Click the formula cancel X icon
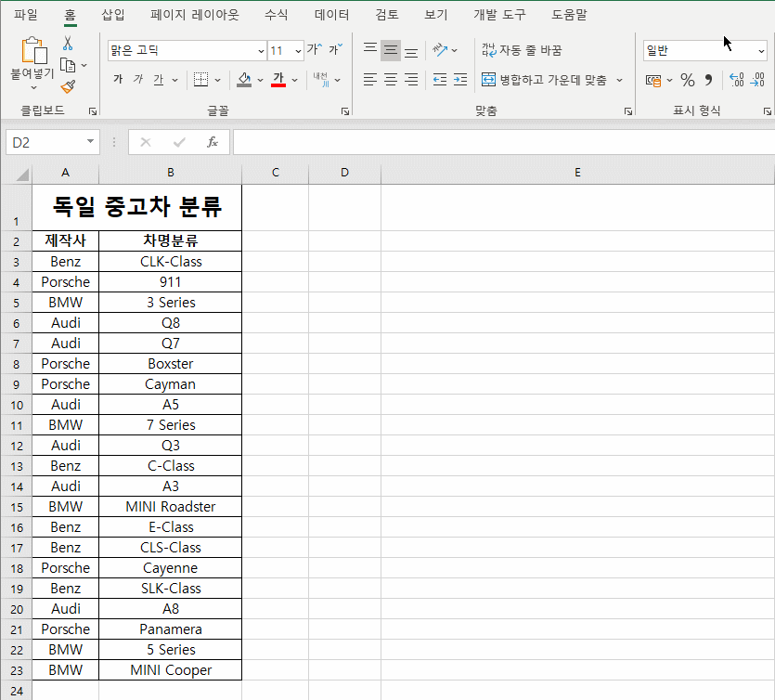 146,142
